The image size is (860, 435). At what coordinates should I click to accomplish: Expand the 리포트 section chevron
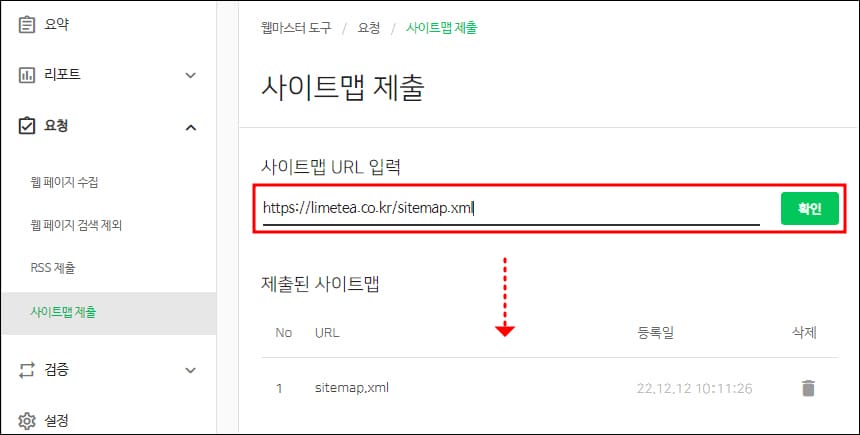190,75
